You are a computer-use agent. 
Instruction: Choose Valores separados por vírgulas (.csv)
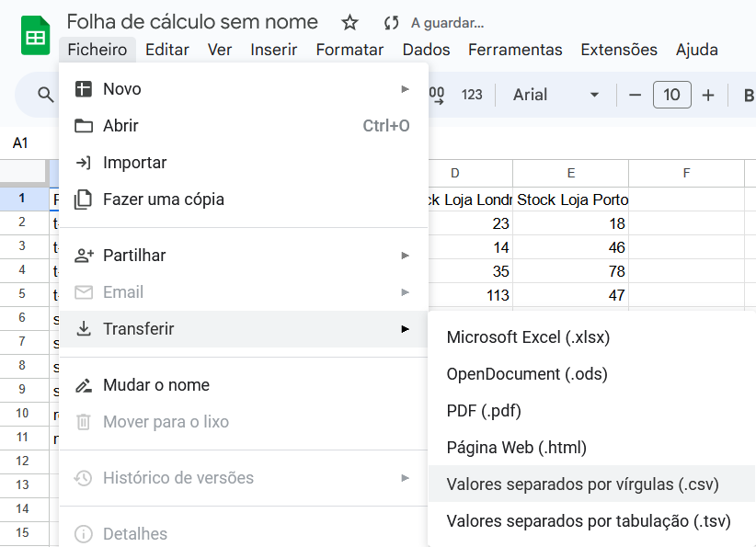pyautogui.click(x=582, y=484)
